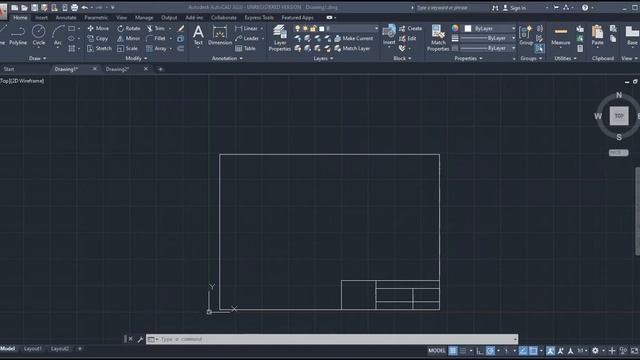Click the Match Layer button
This screenshot has height=360, width=640.
point(352,48)
